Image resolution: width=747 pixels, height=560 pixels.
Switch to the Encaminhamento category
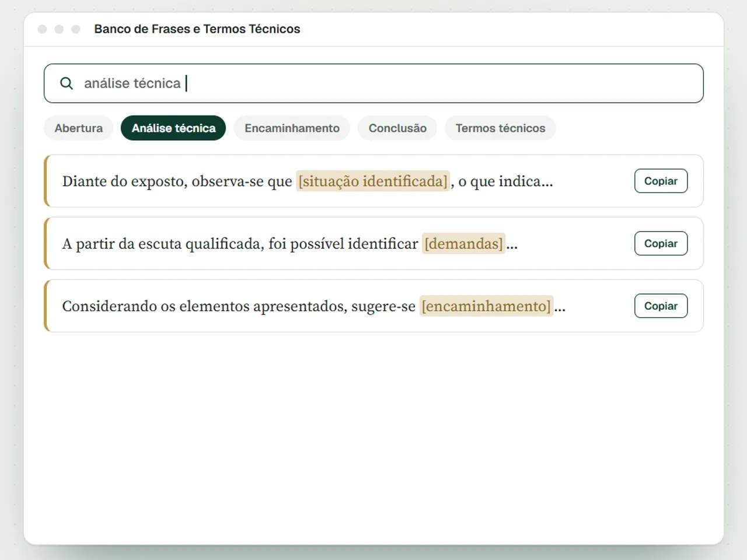[x=292, y=128]
